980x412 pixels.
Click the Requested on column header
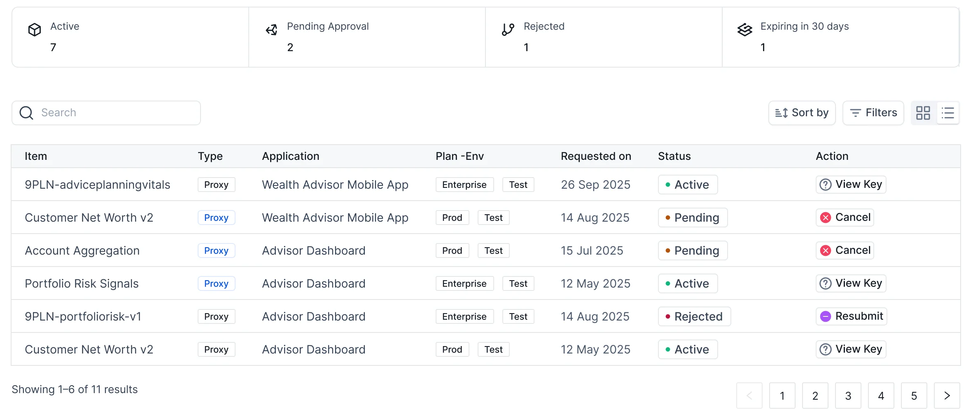tap(596, 156)
